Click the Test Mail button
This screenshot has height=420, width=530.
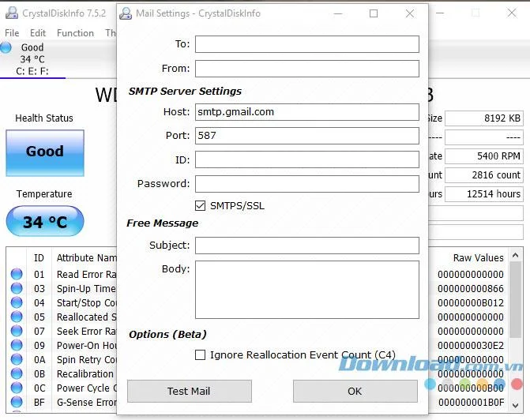(x=190, y=391)
